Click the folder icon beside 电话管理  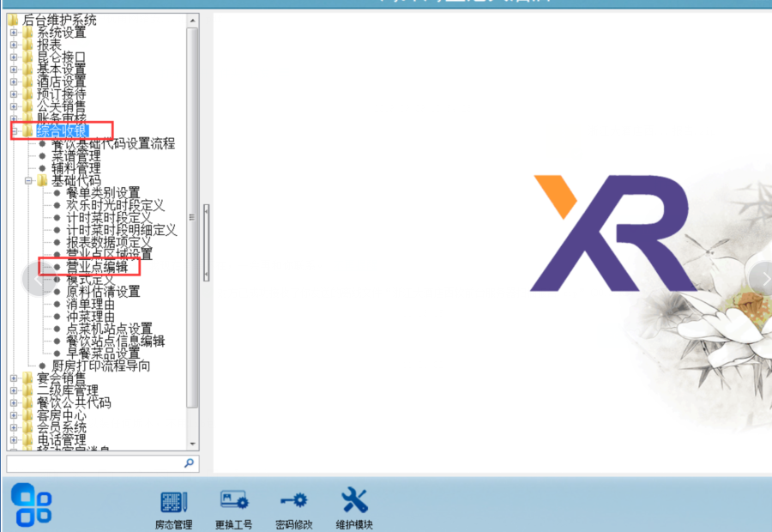pos(28,440)
